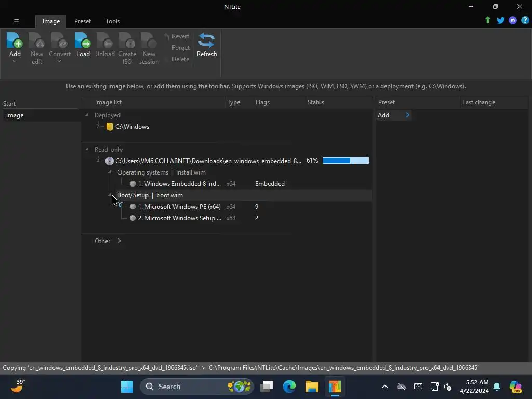The image size is (532, 399).
Task: Collapse the Read-only group
Action: coord(87,149)
